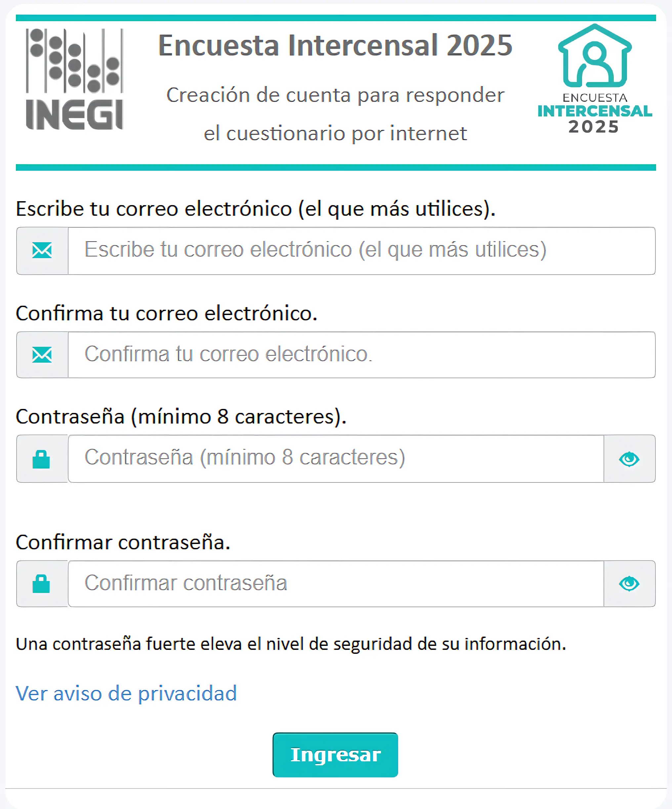Click inside the Contraseña input box
This screenshot has width=672, height=809.
click(x=335, y=459)
